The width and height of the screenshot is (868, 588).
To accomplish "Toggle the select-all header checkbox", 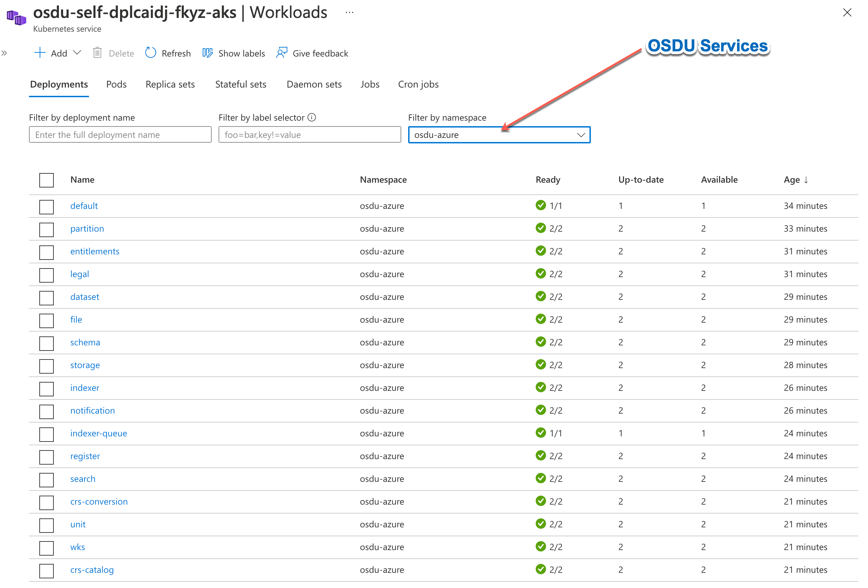I will click(x=47, y=180).
